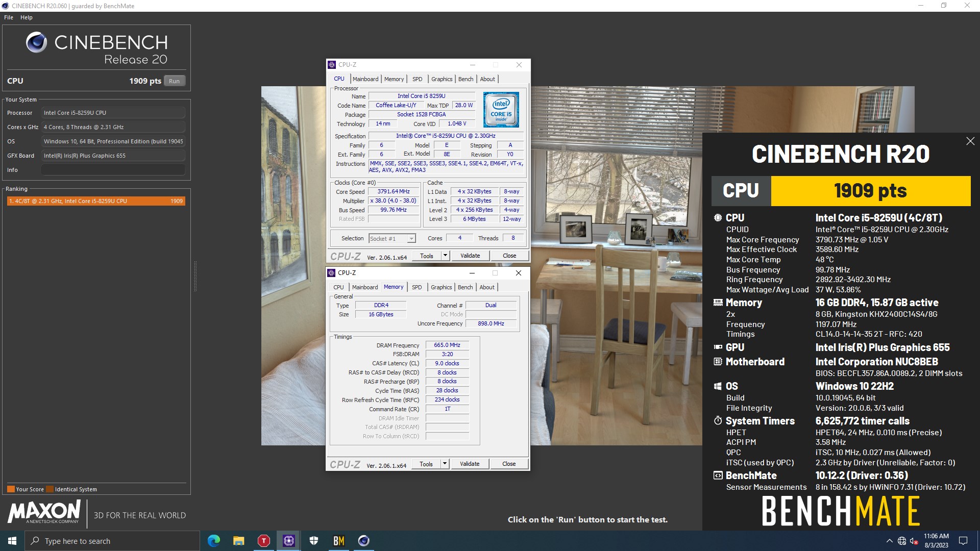The height and width of the screenshot is (551, 980).
Task: Open the notification center icon
Action: click(963, 541)
